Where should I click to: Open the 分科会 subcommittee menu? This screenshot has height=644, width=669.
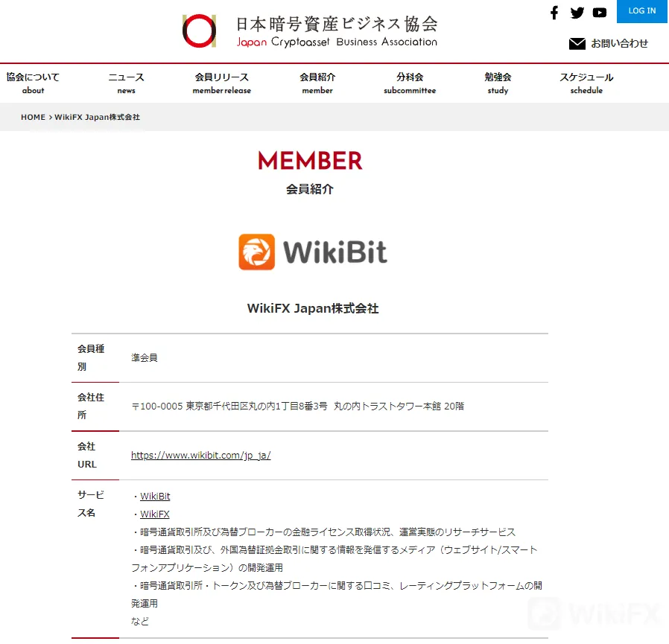pos(410,83)
